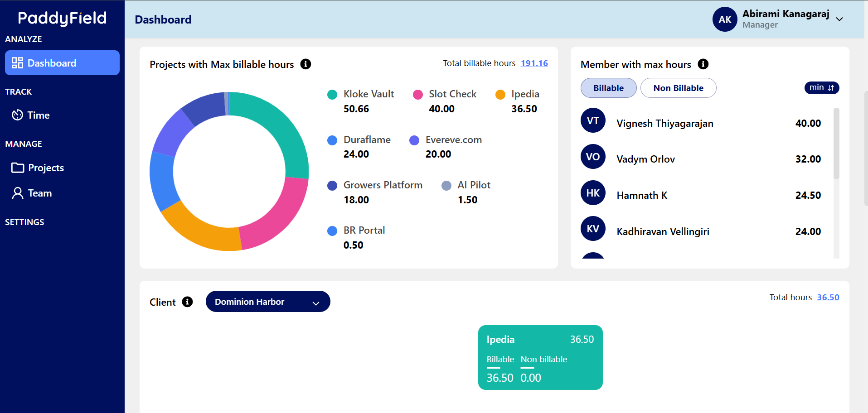Click Duraflame legend label
The height and width of the screenshot is (413, 868).
367,139
